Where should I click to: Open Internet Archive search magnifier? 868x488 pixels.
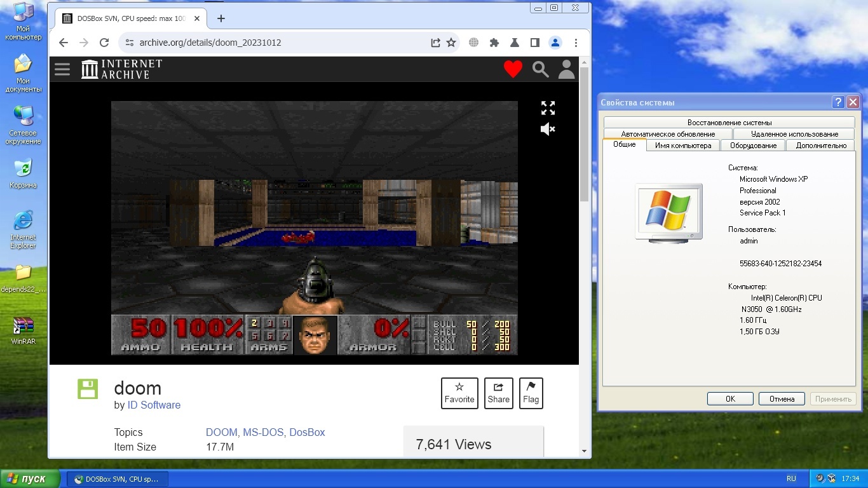[541, 69]
